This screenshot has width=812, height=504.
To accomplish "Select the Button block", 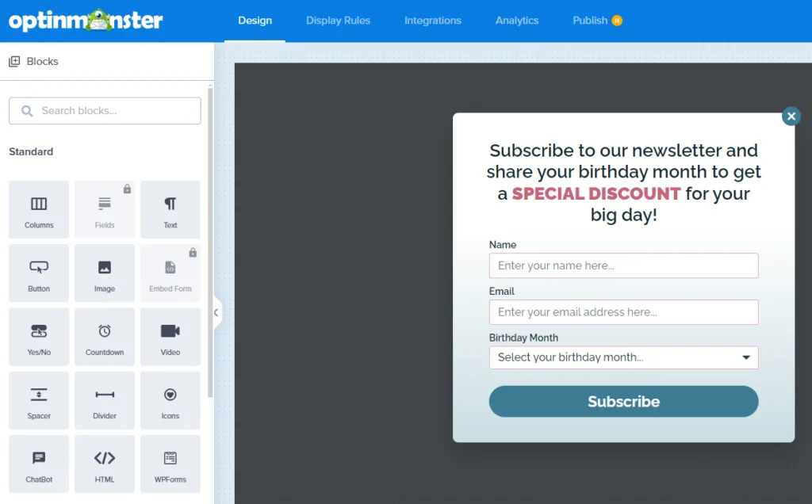I will click(x=39, y=273).
